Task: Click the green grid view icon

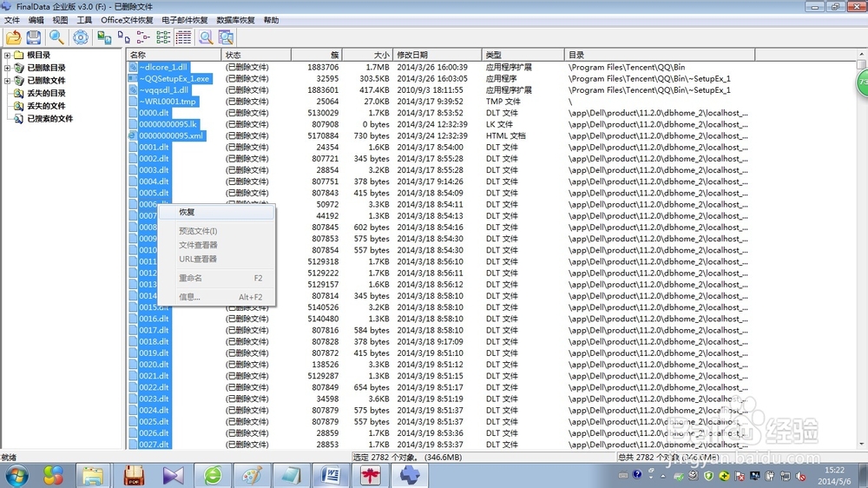Action: point(163,37)
